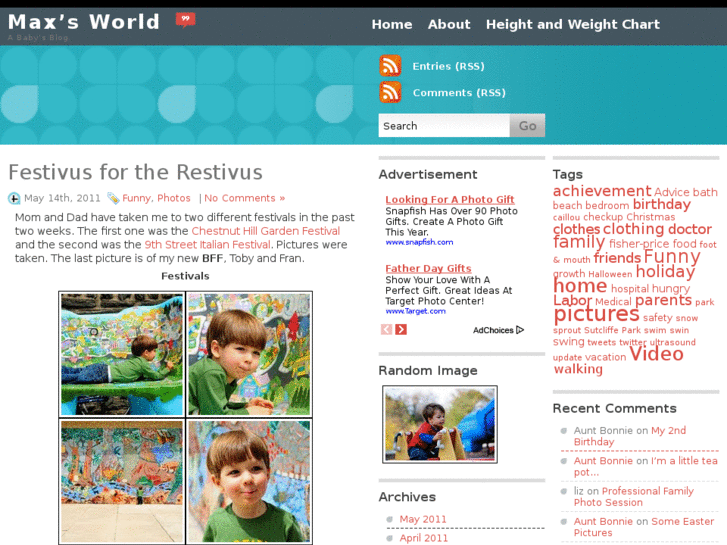Open Professional Family Photo Session comment link
Image resolution: width=727 pixels, height=545 pixels.
coord(634,497)
